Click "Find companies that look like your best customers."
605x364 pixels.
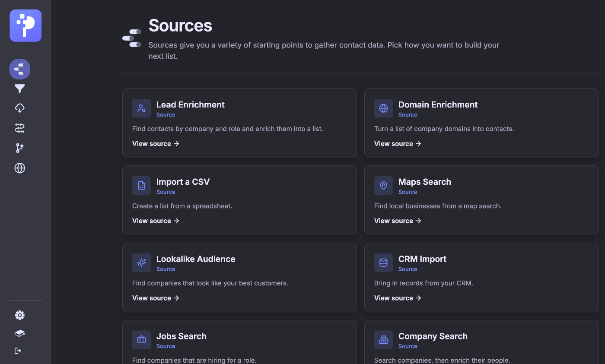point(210,283)
